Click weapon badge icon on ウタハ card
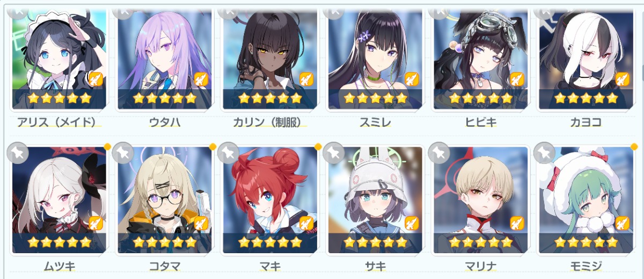Viewport: 644px width, 279px height. coord(201,79)
